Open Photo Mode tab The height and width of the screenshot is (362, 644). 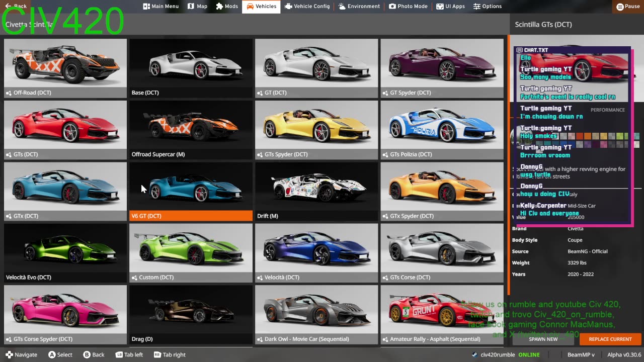[408, 7]
